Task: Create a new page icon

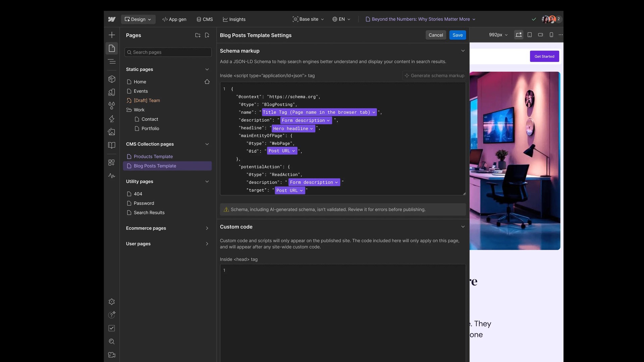Action: coord(207,35)
